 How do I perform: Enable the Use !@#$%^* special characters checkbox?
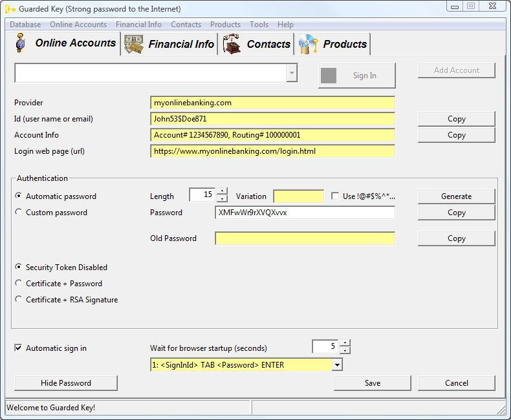pyautogui.click(x=334, y=196)
